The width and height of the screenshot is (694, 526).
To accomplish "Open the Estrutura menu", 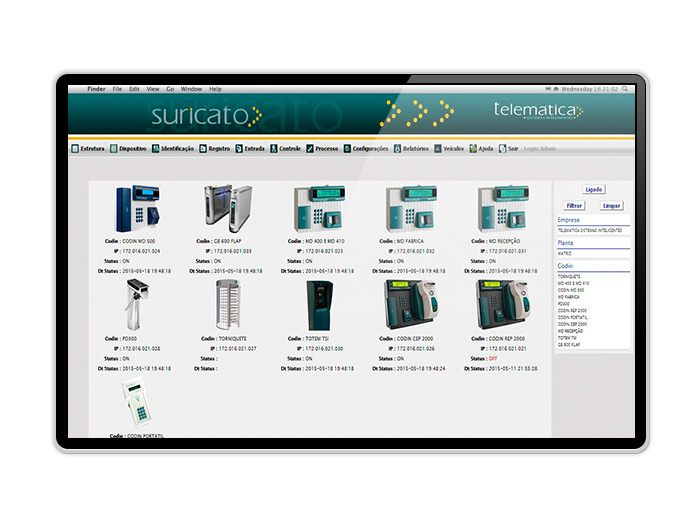I will tap(88, 148).
